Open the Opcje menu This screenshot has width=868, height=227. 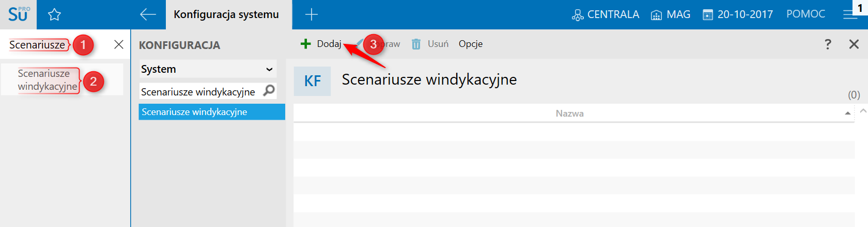click(x=471, y=44)
